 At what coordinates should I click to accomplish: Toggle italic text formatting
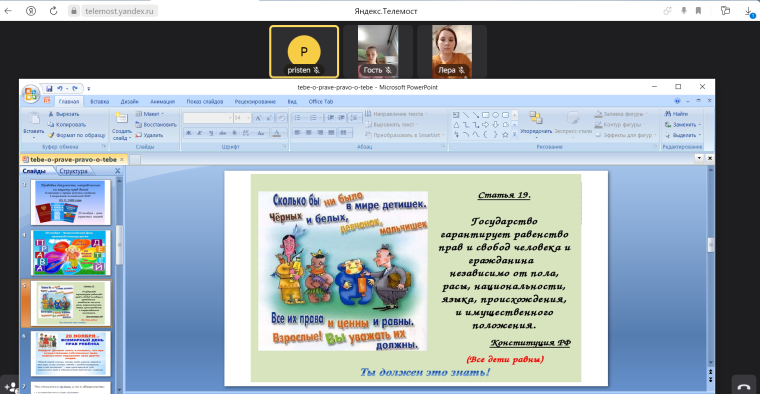(199, 133)
